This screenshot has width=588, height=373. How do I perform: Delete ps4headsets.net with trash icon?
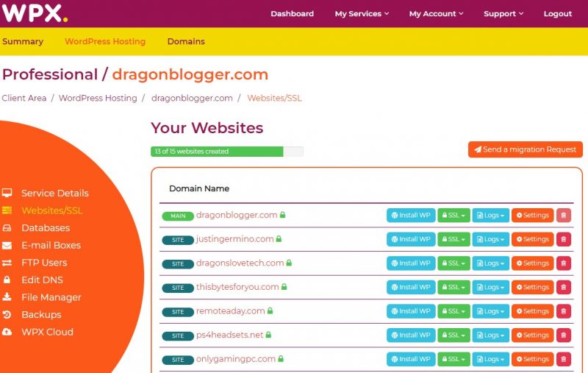pyautogui.click(x=563, y=335)
